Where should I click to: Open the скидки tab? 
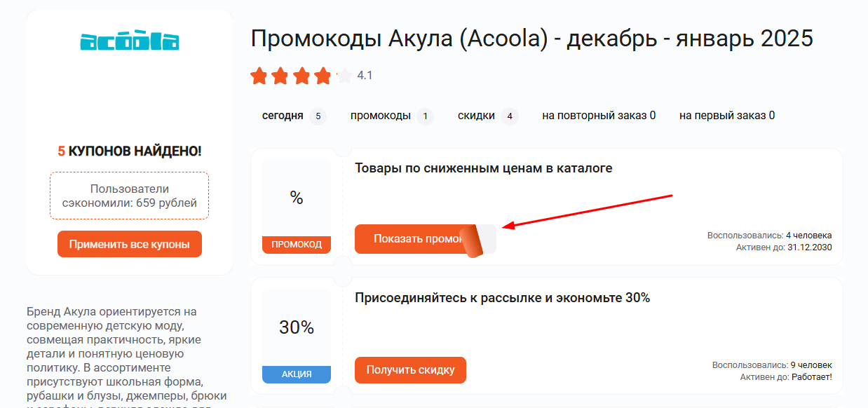click(x=475, y=116)
